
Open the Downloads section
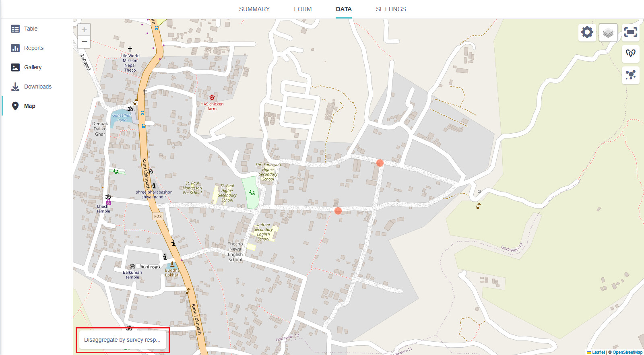37,87
